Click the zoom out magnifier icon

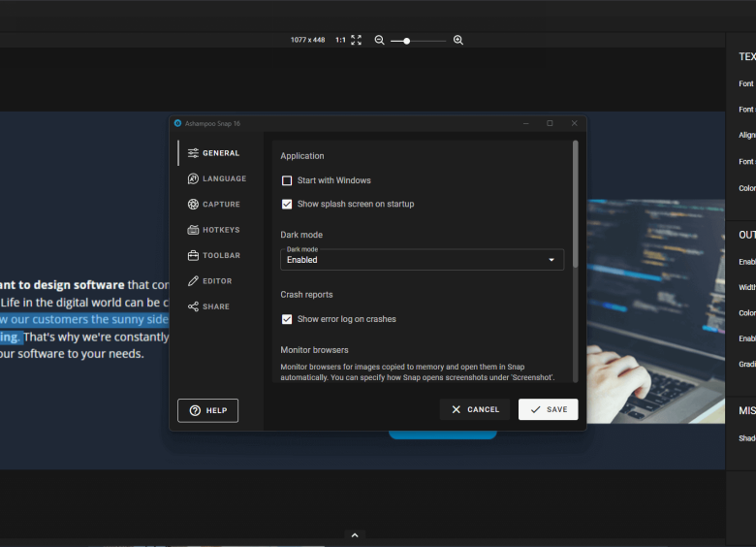pos(379,41)
